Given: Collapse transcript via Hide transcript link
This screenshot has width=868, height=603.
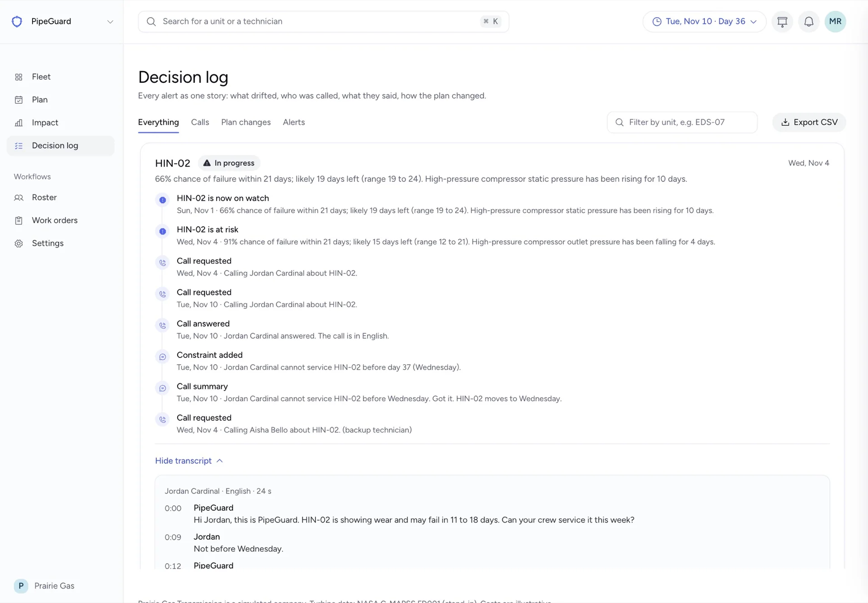Looking at the screenshot, I should click(x=189, y=461).
